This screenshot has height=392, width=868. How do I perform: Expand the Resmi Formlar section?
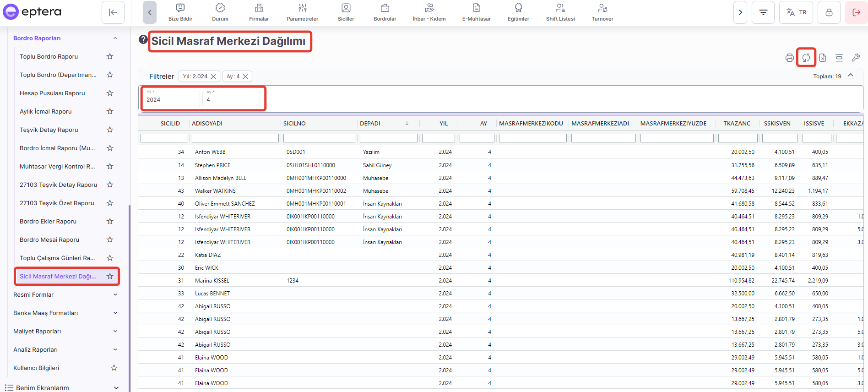tap(115, 294)
